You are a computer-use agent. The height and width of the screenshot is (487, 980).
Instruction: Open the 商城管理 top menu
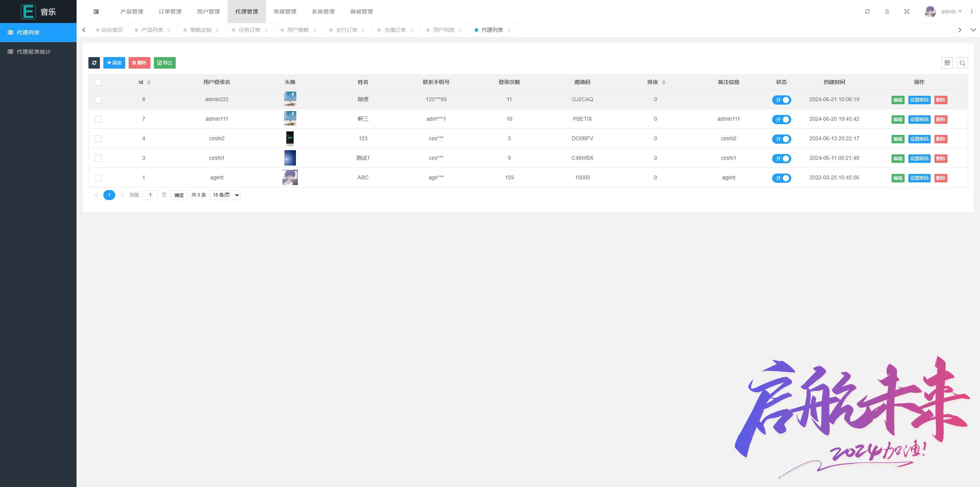point(361,11)
